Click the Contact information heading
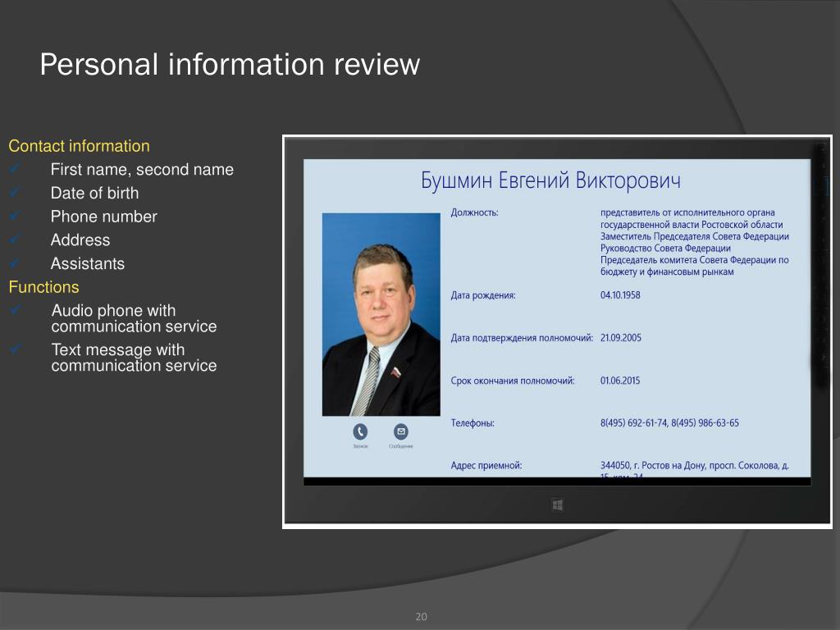The width and height of the screenshot is (840, 630). [79, 146]
